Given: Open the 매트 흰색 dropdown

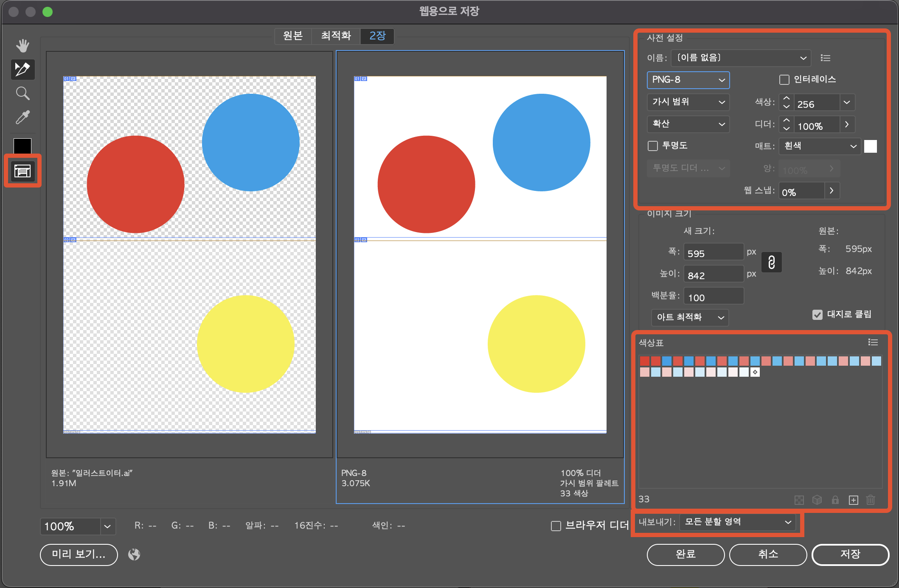Looking at the screenshot, I should click(x=820, y=146).
